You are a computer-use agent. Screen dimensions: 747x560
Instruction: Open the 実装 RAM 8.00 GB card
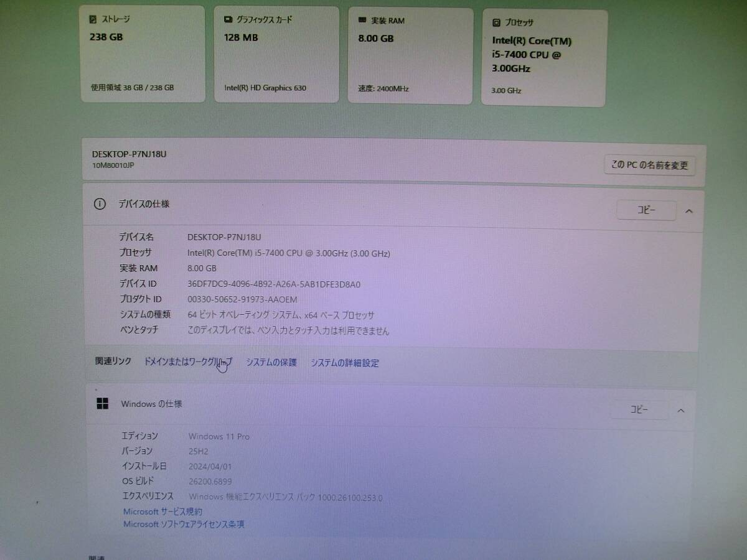pos(410,56)
